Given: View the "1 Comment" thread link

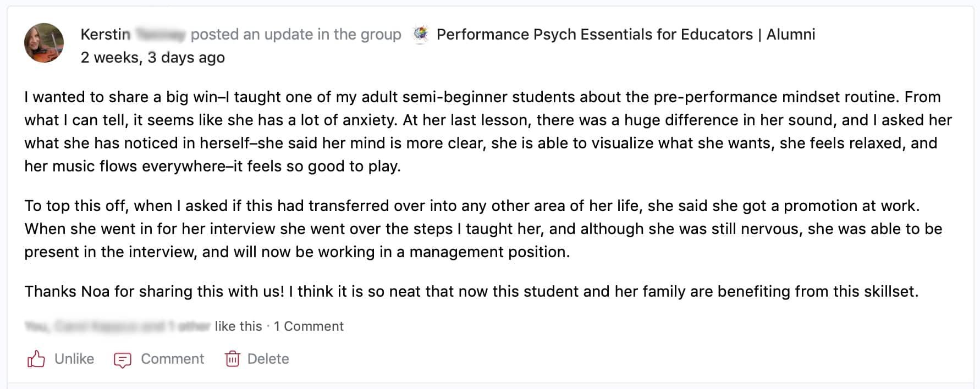Looking at the screenshot, I should [309, 326].
